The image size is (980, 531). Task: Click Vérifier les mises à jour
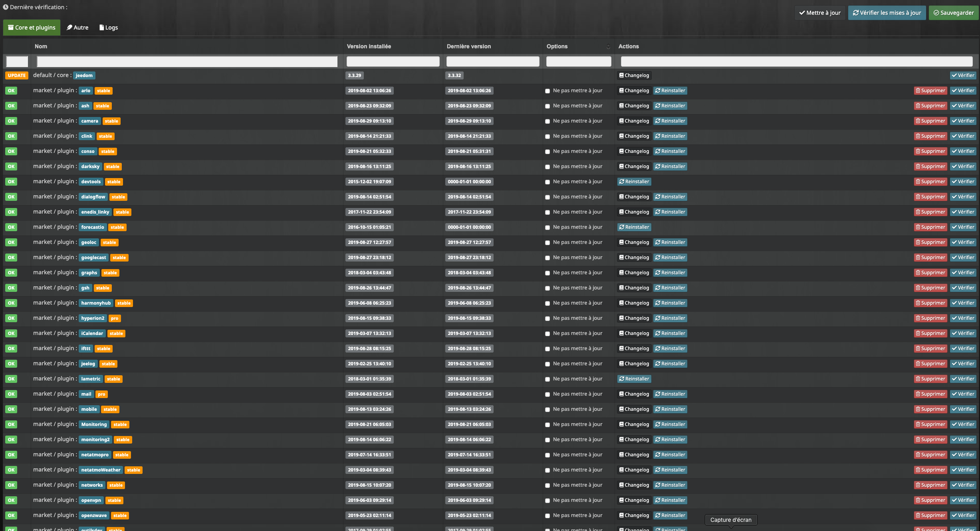click(x=887, y=13)
